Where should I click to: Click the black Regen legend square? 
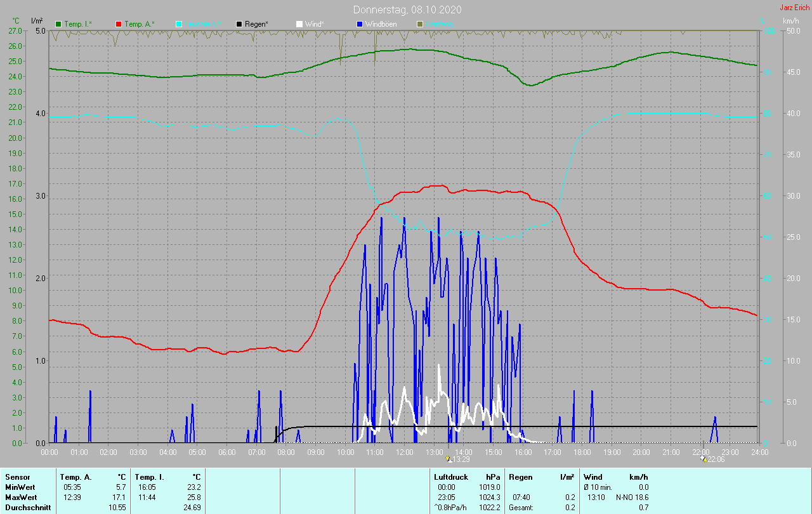point(239,24)
